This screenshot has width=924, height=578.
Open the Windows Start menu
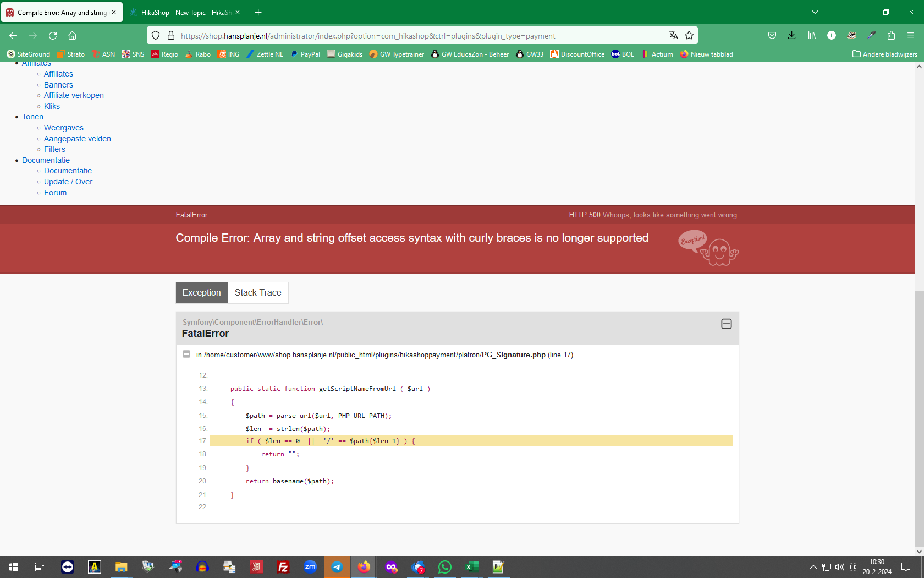13,567
